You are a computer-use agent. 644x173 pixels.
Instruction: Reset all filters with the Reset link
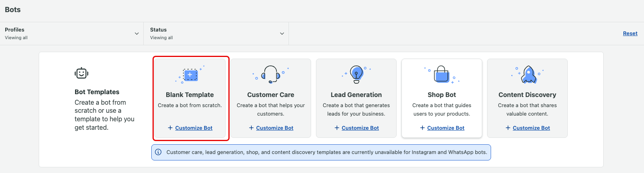point(630,34)
